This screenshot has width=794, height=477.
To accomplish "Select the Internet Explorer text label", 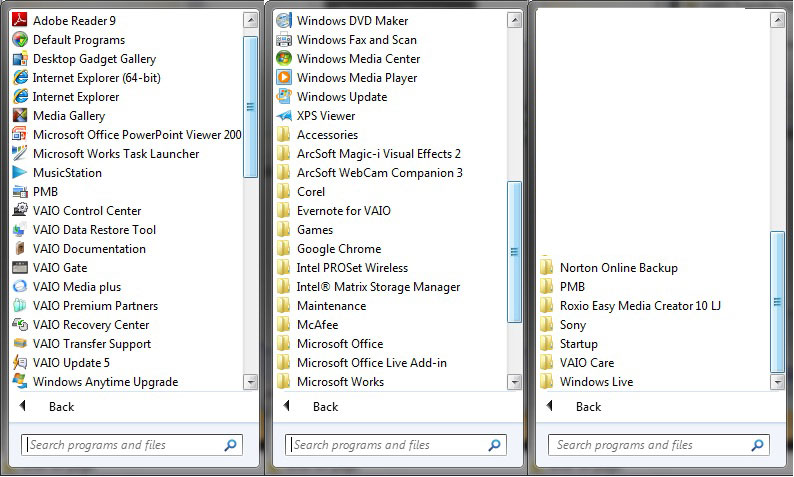I will (x=76, y=97).
